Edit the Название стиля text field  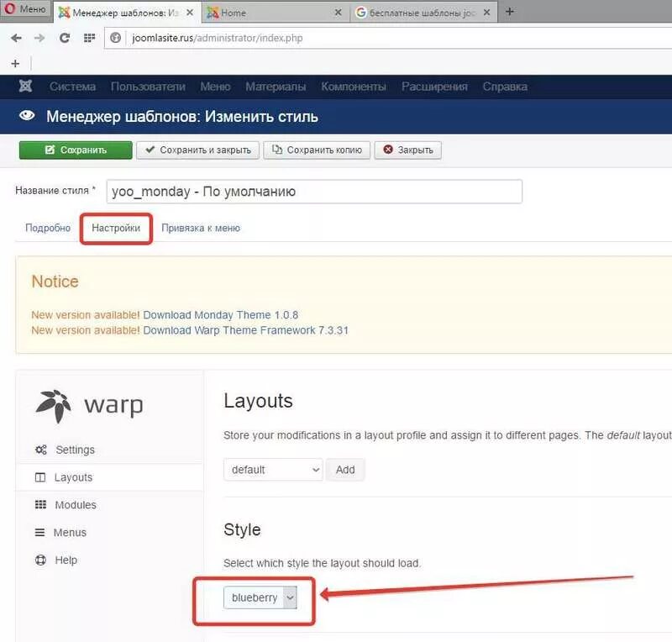coord(314,192)
